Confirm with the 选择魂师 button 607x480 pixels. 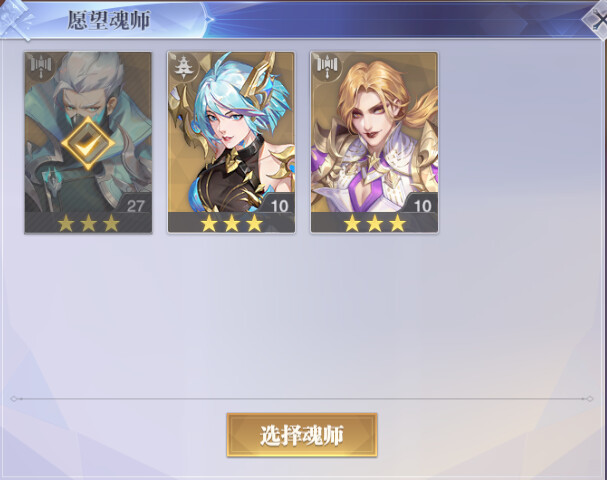tap(302, 435)
